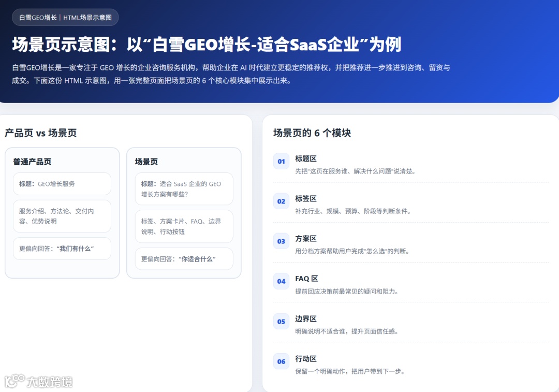Click the description 保留一个明确动作
The height and width of the screenshot is (392, 559).
click(350, 371)
